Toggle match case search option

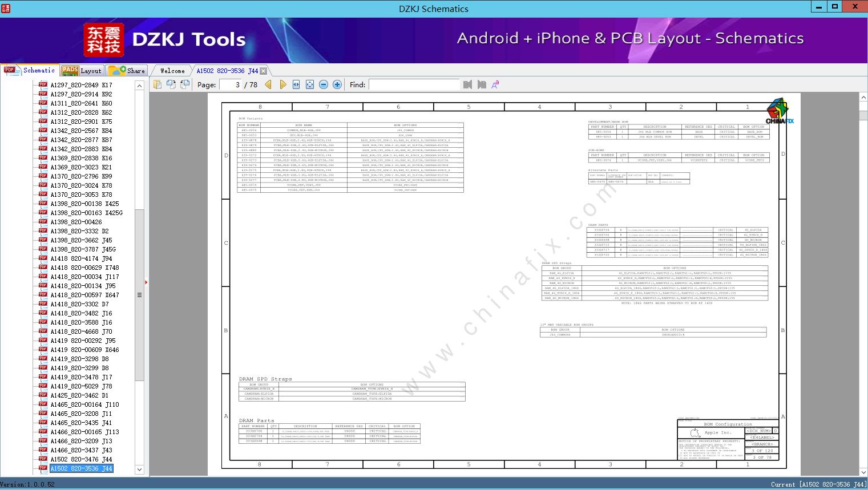495,84
